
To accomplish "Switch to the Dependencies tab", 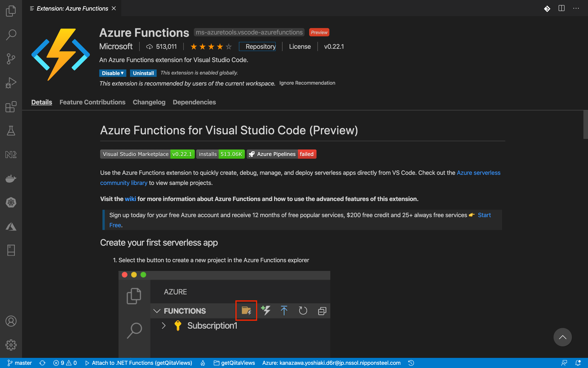I will pos(194,102).
